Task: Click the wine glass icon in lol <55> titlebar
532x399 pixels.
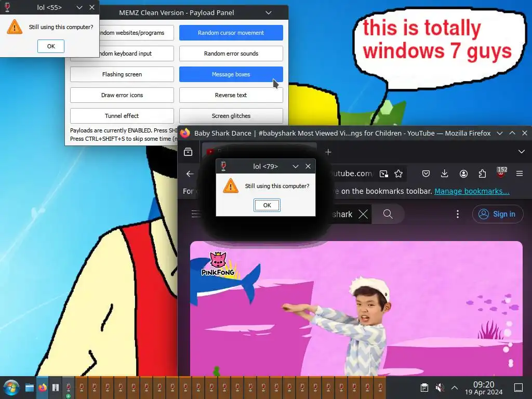Action: 7,7
